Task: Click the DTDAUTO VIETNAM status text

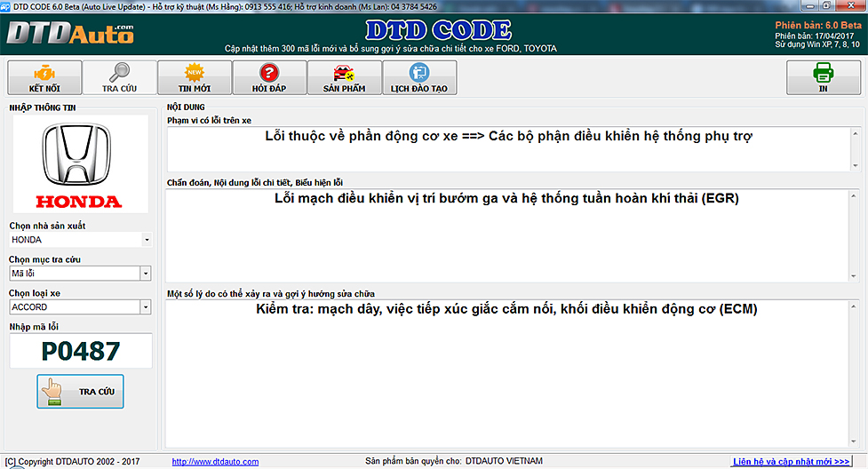Action: 504,461
